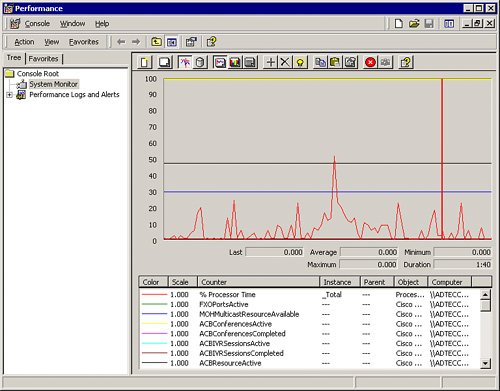This screenshot has width=500, height=391.
Task: Toggle Show/Hide Console Tree icon
Action: 172,42
